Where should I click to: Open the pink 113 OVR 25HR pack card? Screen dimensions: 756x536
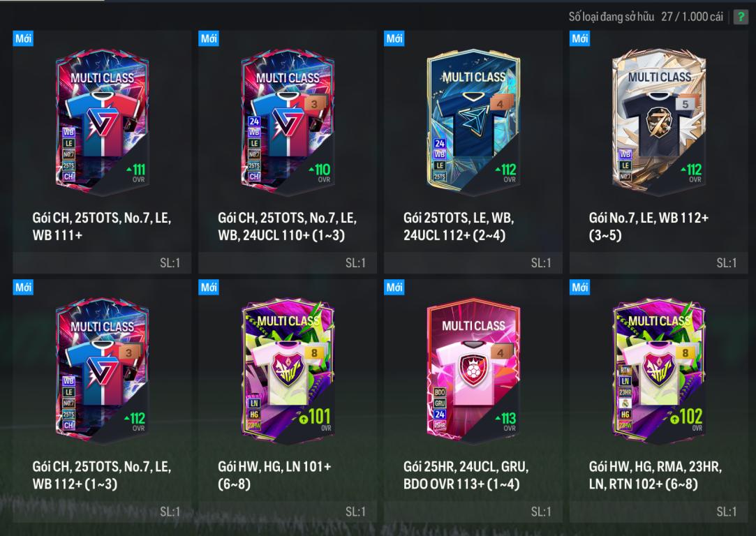pos(473,371)
